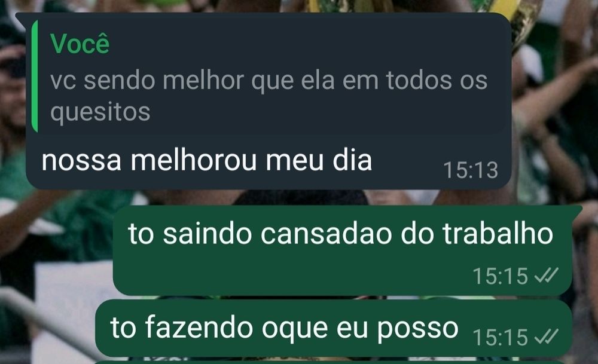The image size is (598, 364).
Task: Click the word 'quesitos' in the quoted reply
Action: [x=100, y=112]
